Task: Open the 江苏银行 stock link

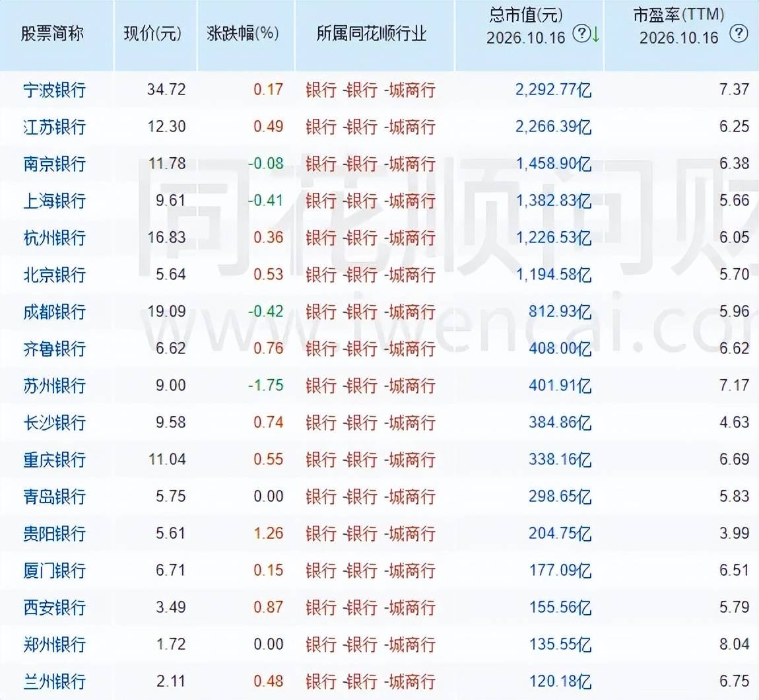Action: (55, 127)
